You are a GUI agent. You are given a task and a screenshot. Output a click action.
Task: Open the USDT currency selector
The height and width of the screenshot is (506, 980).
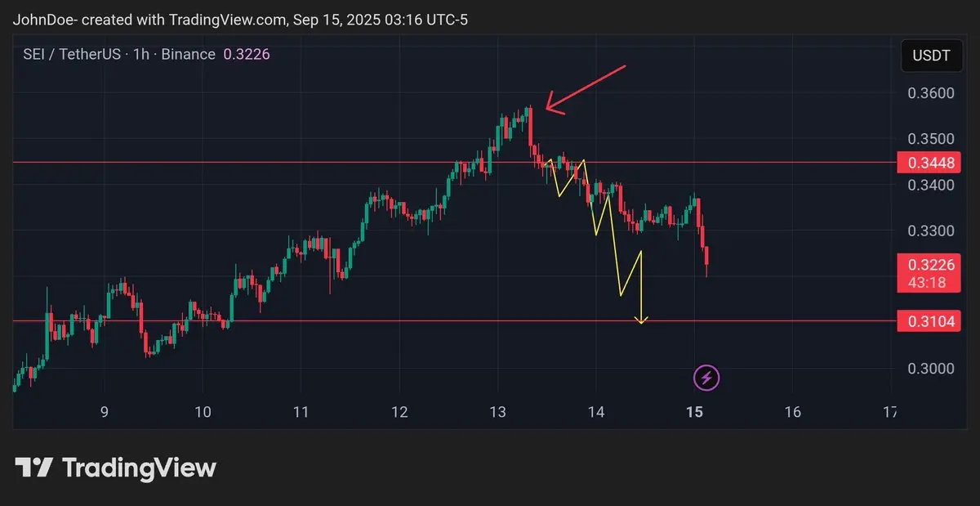coord(931,56)
